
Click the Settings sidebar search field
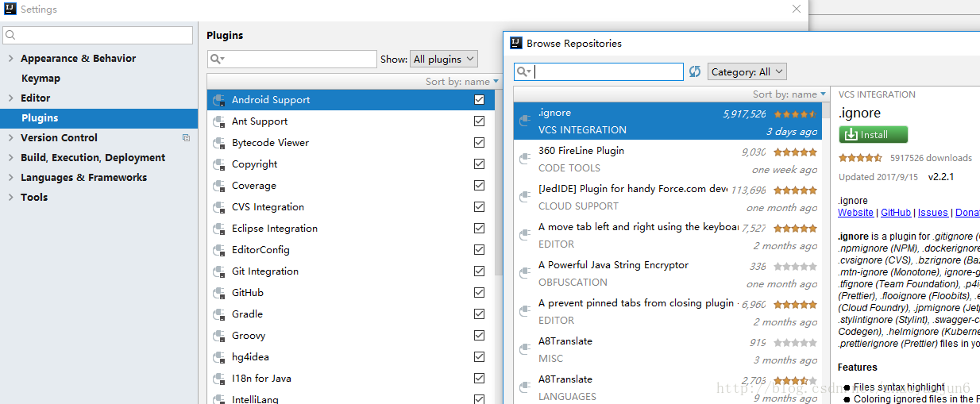click(98, 35)
